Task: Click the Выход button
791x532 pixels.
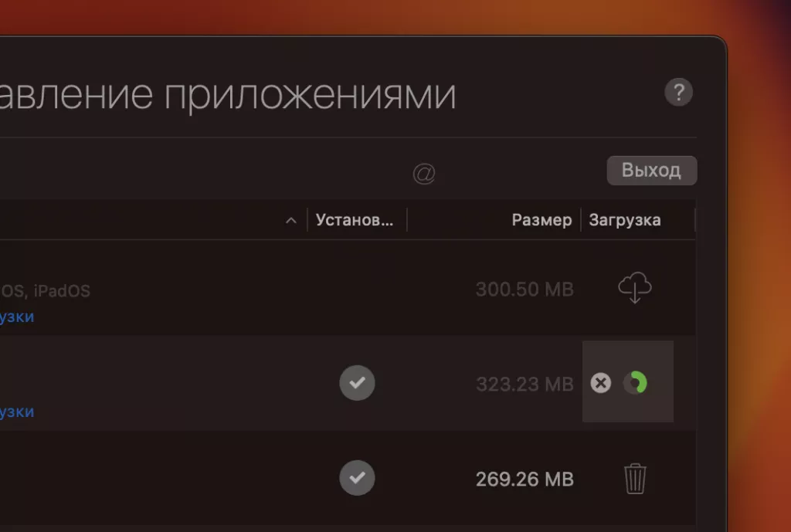Action: (x=652, y=171)
